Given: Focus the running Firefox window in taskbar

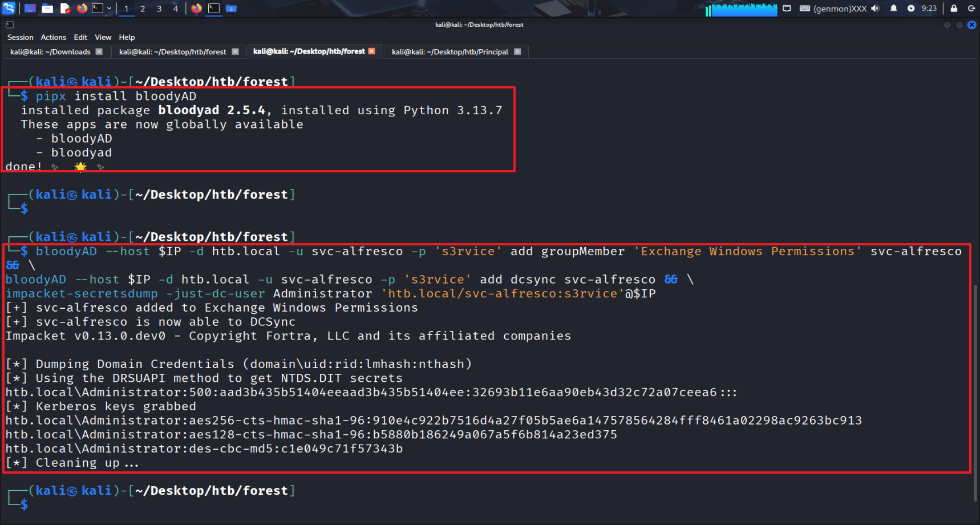Looking at the screenshot, I should coord(197,9).
